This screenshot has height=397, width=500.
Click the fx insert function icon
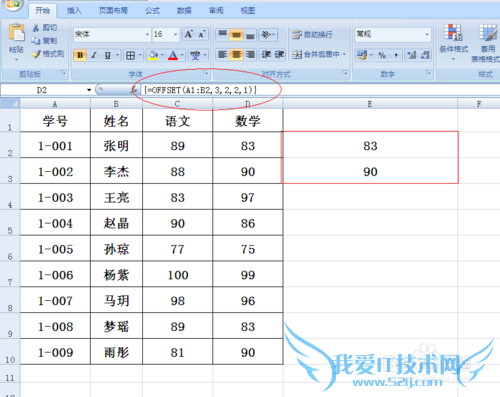[x=135, y=90]
